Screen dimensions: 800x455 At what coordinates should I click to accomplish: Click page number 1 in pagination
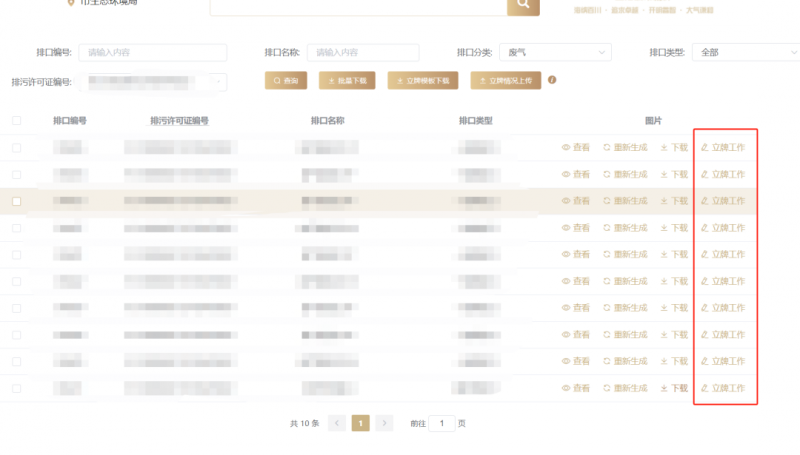(x=360, y=423)
